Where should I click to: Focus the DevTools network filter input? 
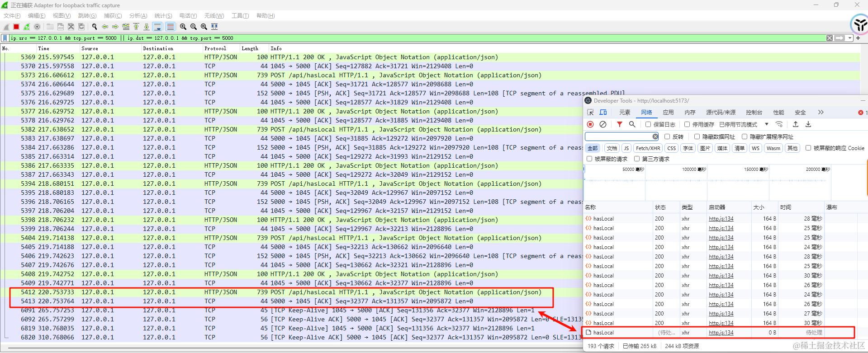[618, 136]
